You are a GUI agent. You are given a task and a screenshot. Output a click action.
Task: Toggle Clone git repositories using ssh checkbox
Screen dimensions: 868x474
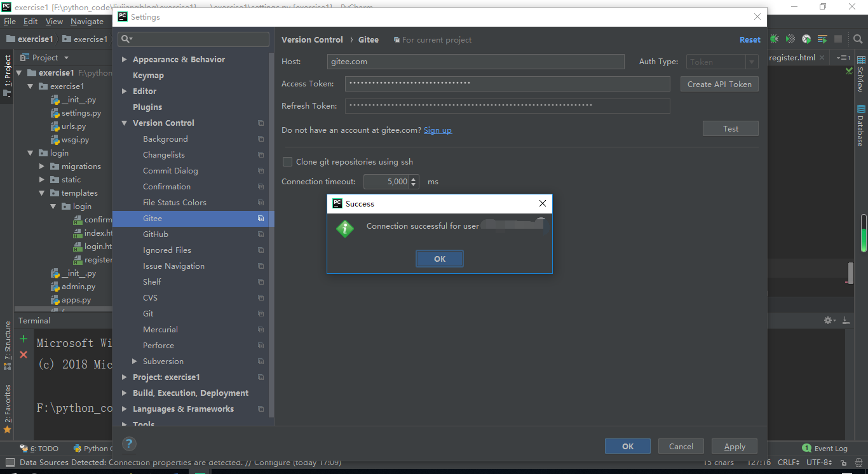[x=287, y=162]
